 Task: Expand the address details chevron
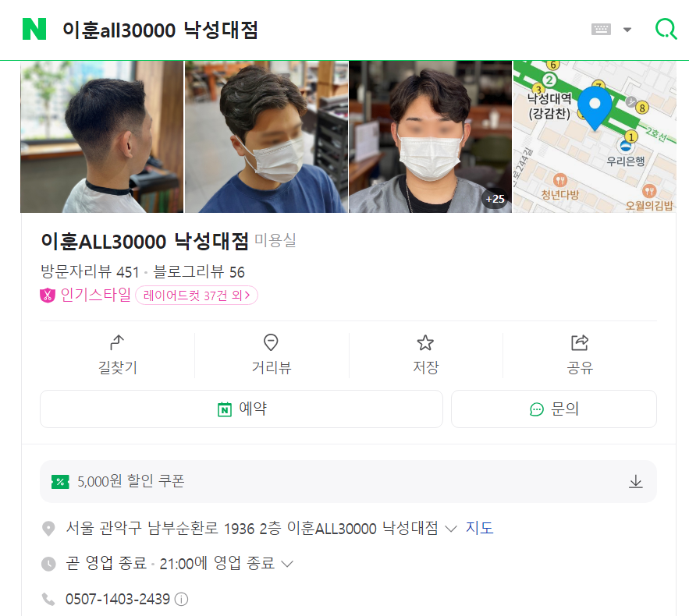click(x=451, y=528)
